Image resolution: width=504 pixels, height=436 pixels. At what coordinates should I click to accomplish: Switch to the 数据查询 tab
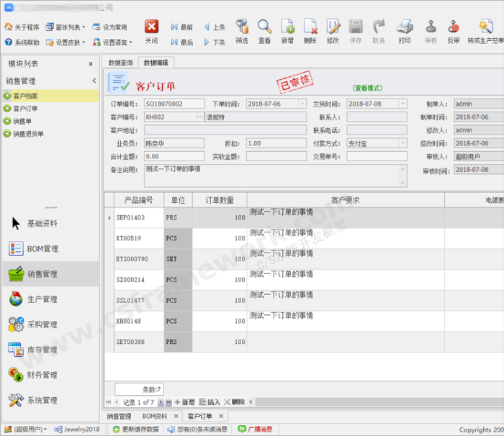121,63
